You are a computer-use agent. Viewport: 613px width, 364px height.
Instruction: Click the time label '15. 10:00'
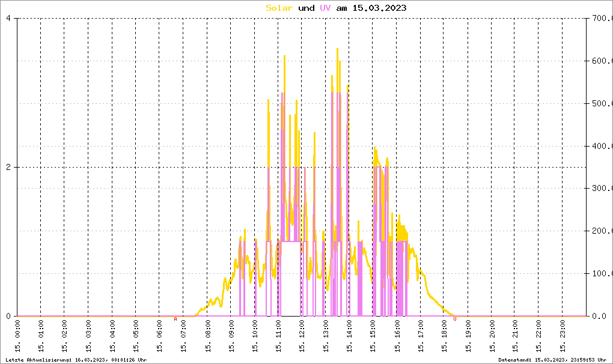pyautogui.click(x=255, y=336)
